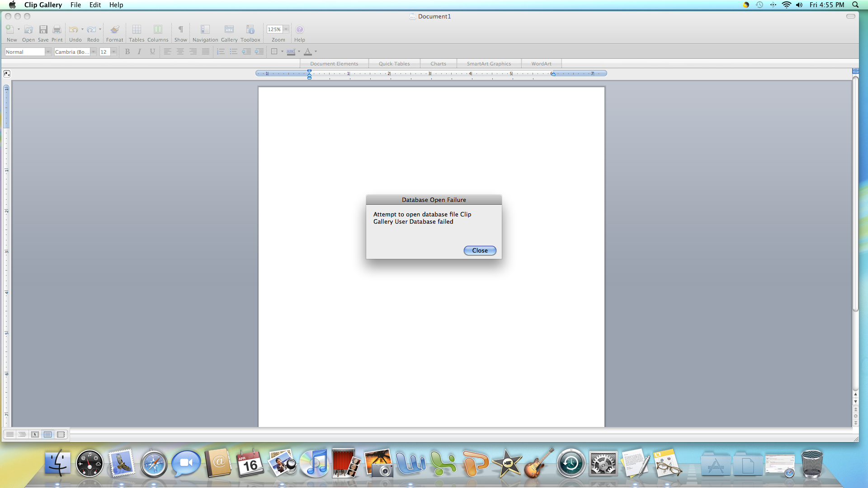Toggle Underline formatting
The height and width of the screenshot is (488, 868).
click(152, 52)
